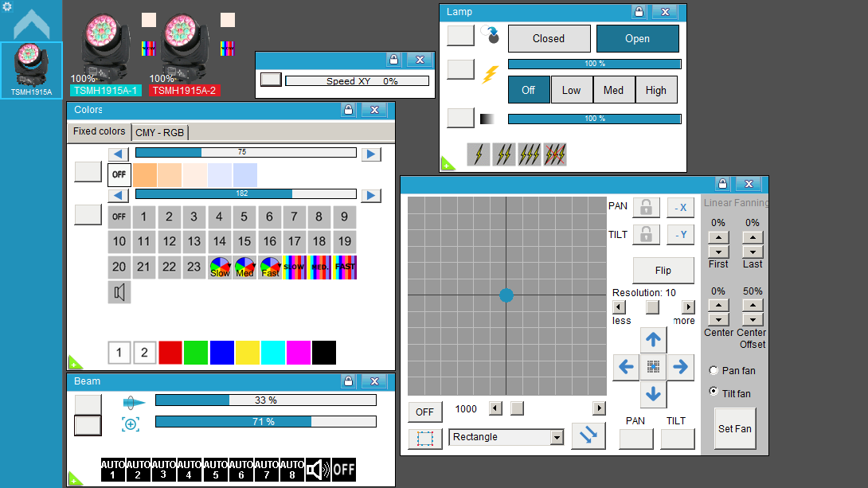
Task: Select the High strobe mode
Action: coord(656,90)
